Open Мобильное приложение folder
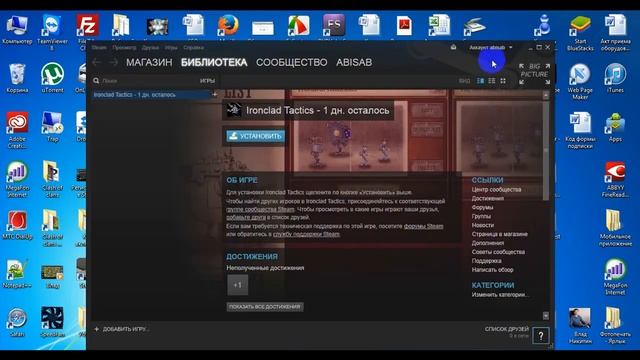 615,229
